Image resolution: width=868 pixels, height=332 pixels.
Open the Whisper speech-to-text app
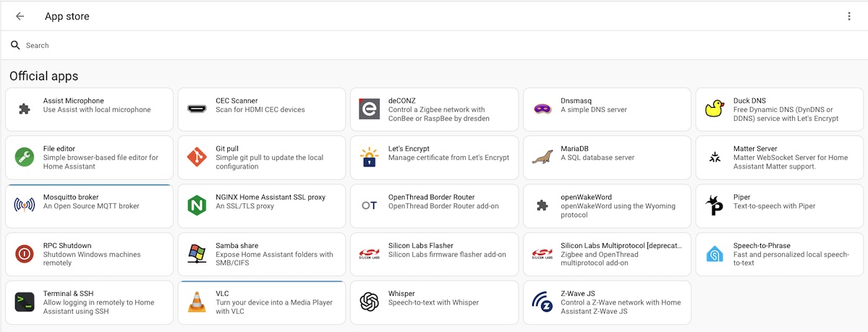434,302
